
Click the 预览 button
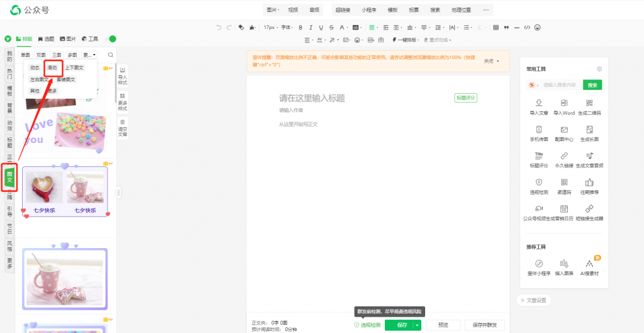tap(443, 325)
